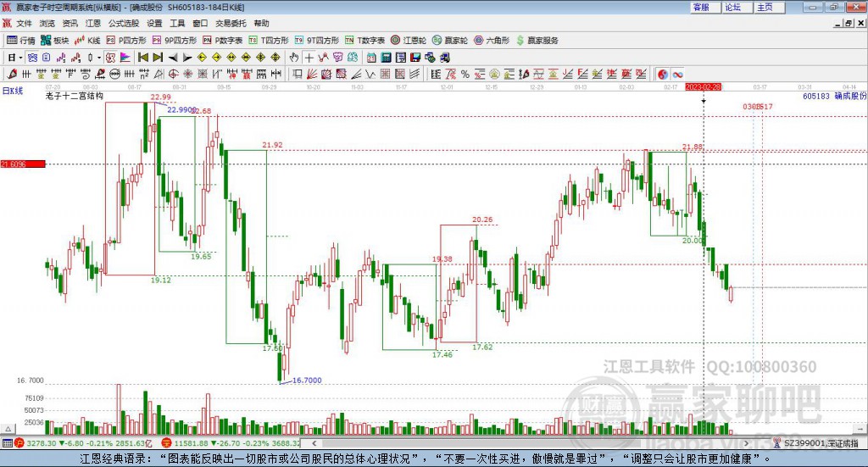Click the Shanghai index 3278.30 status entry

(83, 443)
